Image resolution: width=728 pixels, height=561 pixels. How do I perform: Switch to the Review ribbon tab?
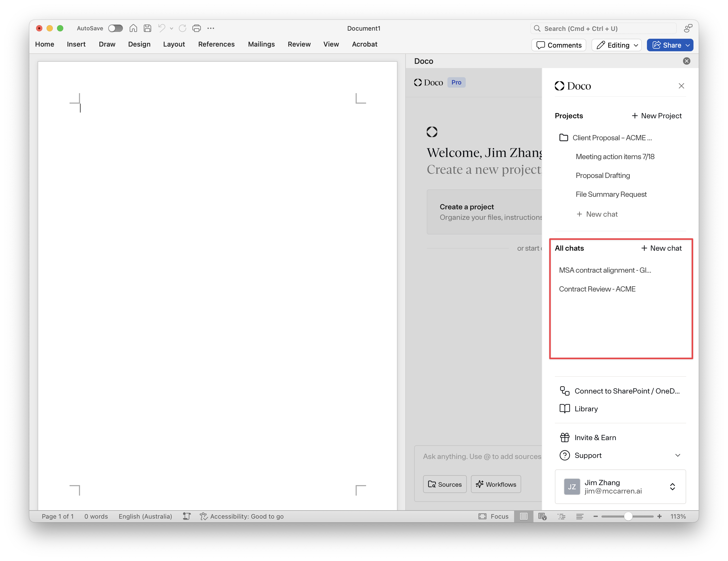(299, 44)
